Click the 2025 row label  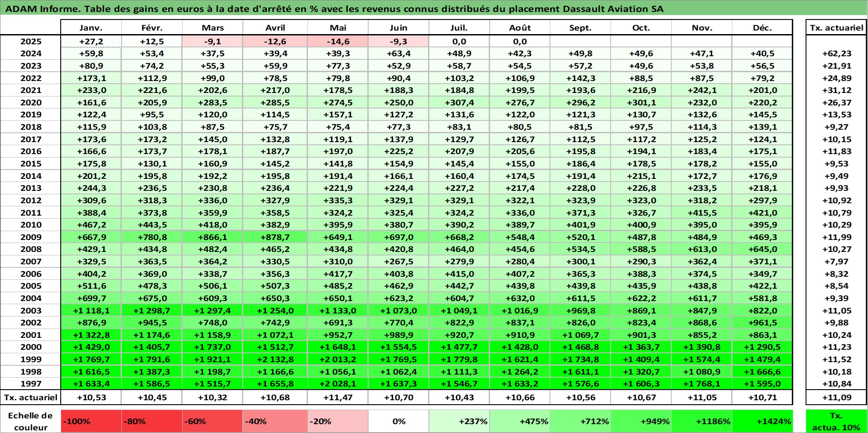click(x=31, y=41)
